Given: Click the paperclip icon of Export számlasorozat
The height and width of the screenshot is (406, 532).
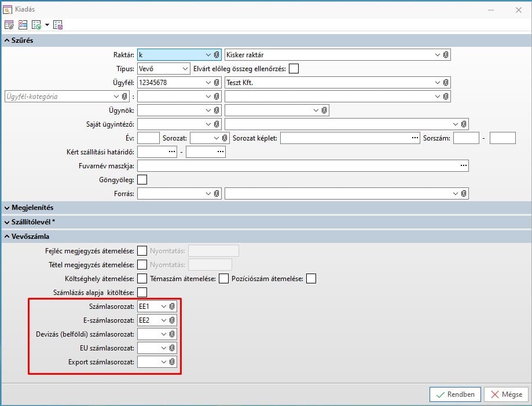Looking at the screenshot, I should (x=172, y=362).
